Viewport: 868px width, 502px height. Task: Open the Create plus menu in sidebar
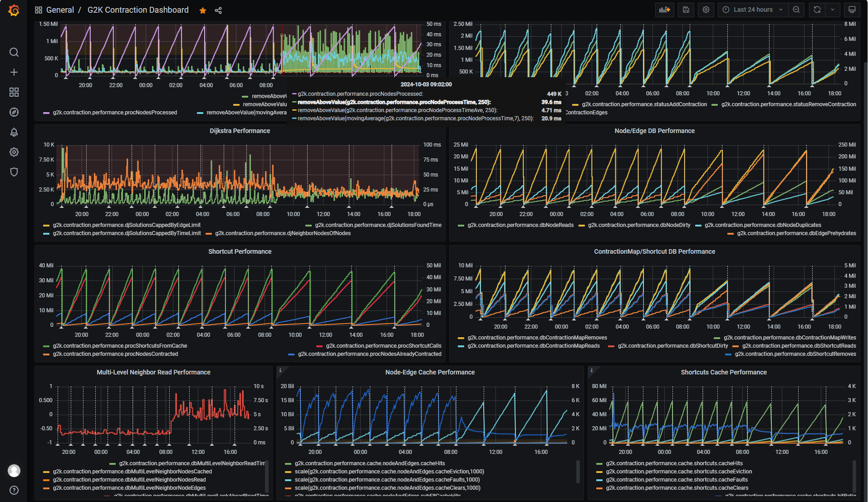coord(14,72)
